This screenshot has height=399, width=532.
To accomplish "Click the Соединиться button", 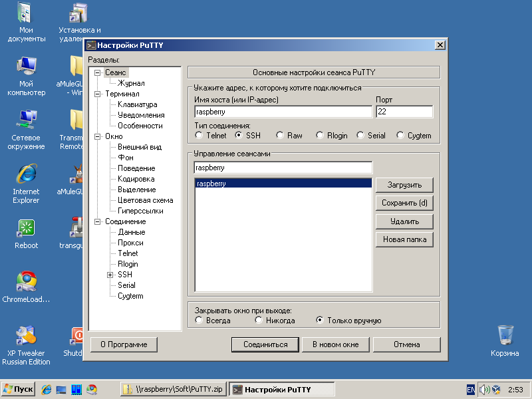I will (x=265, y=344).
